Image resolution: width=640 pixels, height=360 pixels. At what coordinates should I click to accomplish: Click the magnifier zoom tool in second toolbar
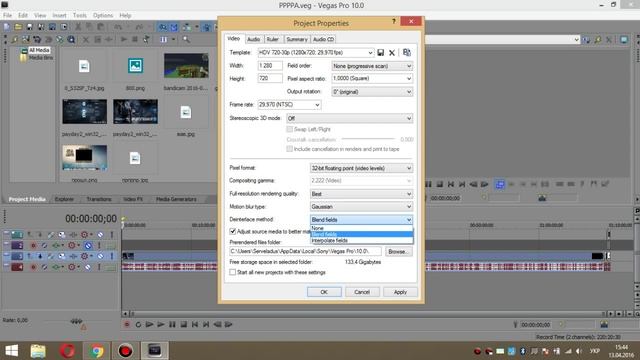click(186, 40)
